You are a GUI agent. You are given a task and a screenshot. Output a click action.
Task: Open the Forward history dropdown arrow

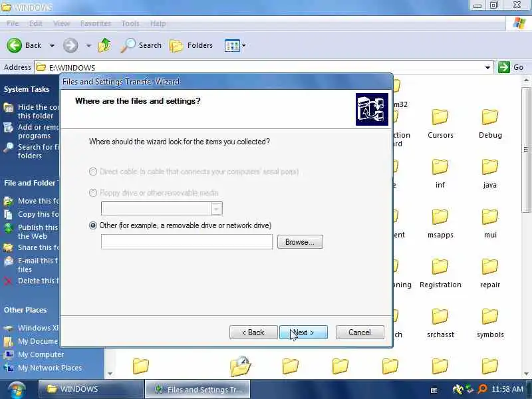(x=88, y=45)
